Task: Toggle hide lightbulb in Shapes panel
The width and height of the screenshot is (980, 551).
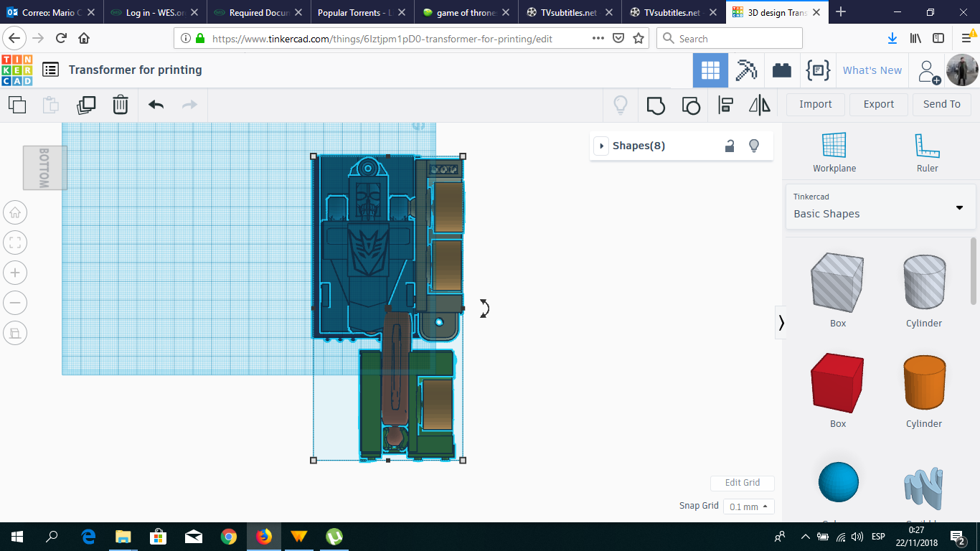Action: click(754, 146)
